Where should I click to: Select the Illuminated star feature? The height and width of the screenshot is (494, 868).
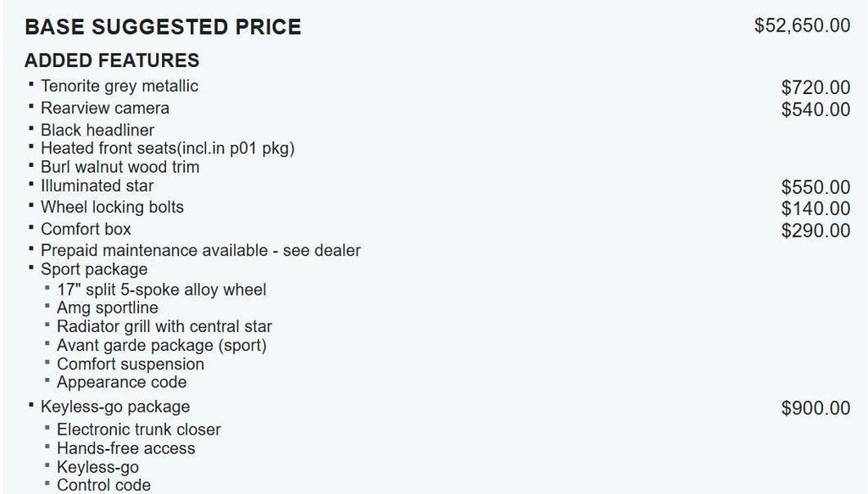click(97, 186)
